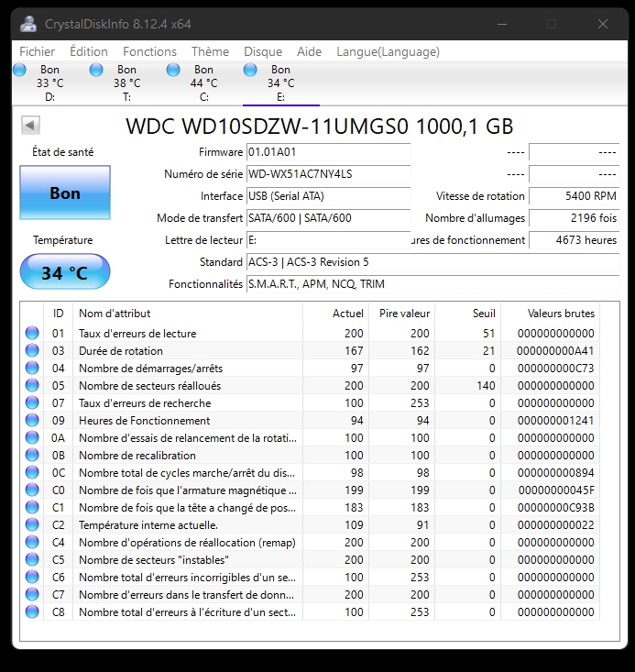Open the Langue(Language) menu
The height and width of the screenshot is (672, 635).
click(388, 52)
